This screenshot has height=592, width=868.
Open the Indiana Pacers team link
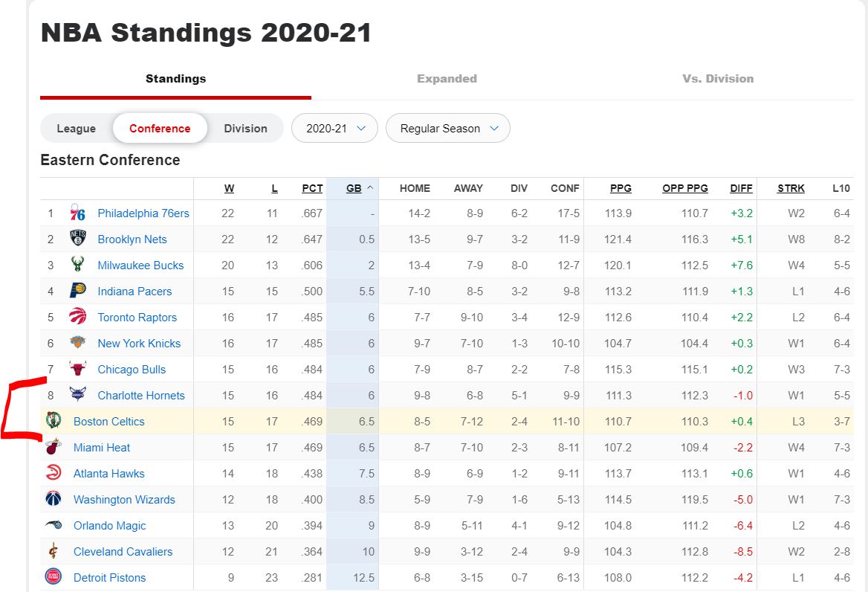coord(135,292)
